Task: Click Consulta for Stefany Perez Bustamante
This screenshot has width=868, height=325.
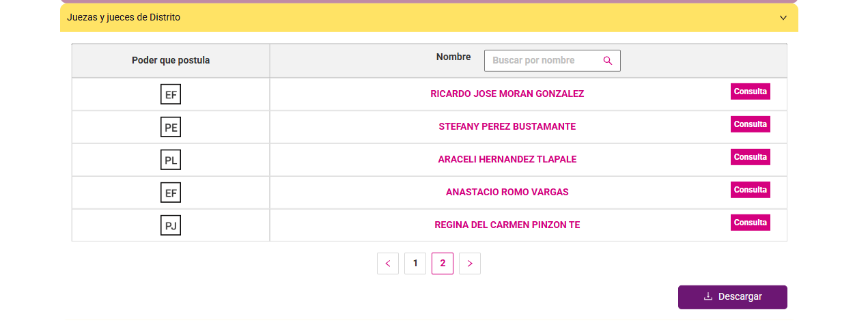Action: coord(751,124)
